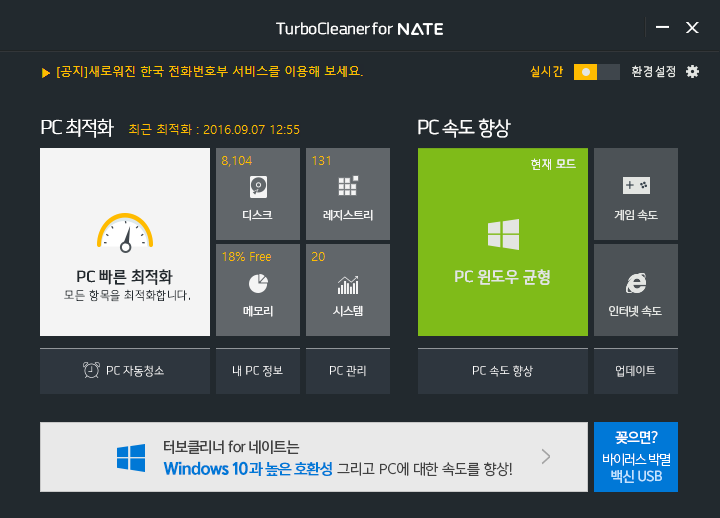Click the 게임 속도 label text
Viewport: 720px width, 518px height.
point(636,215)
